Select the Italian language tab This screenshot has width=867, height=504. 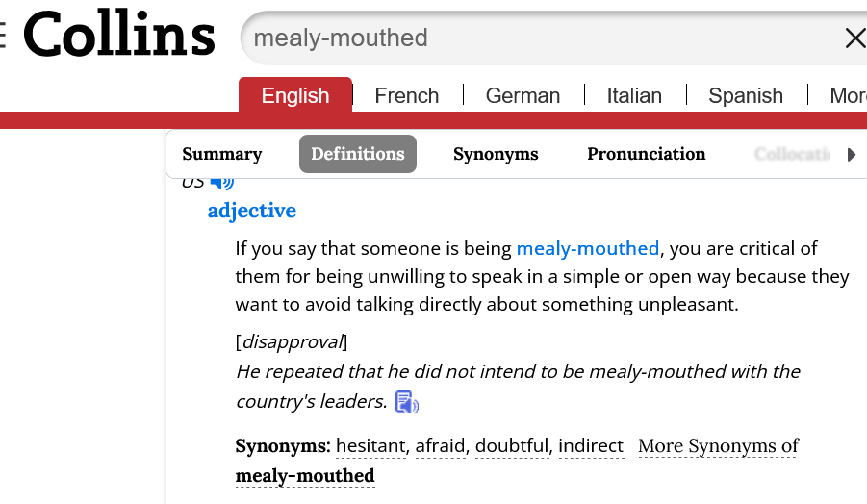634,95
